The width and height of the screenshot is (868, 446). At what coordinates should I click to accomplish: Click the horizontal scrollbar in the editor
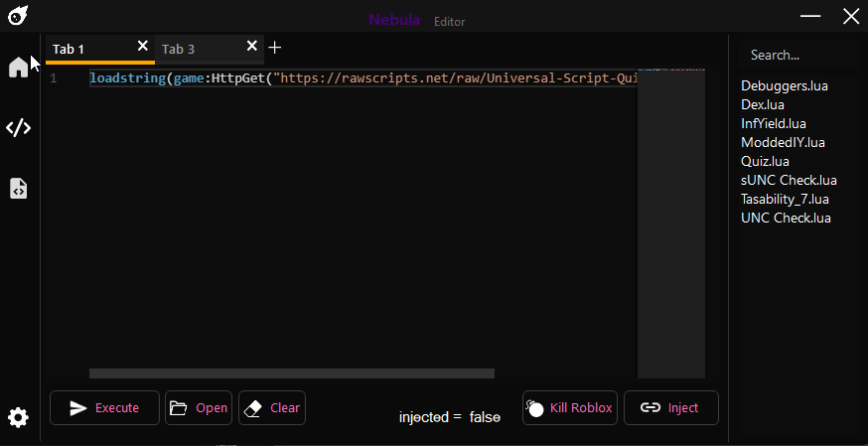coord(291,373)
